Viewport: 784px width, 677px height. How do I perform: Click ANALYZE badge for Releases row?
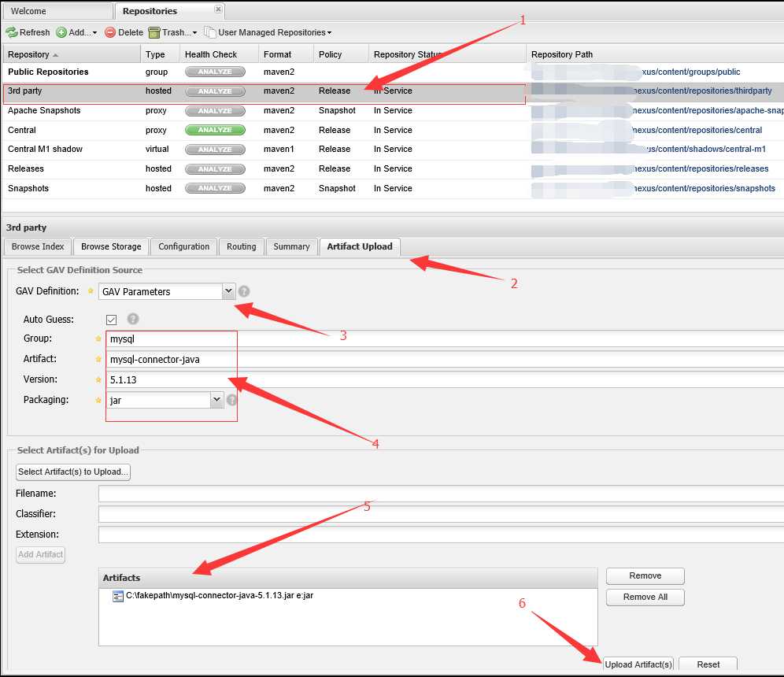[x=215, y=169]
